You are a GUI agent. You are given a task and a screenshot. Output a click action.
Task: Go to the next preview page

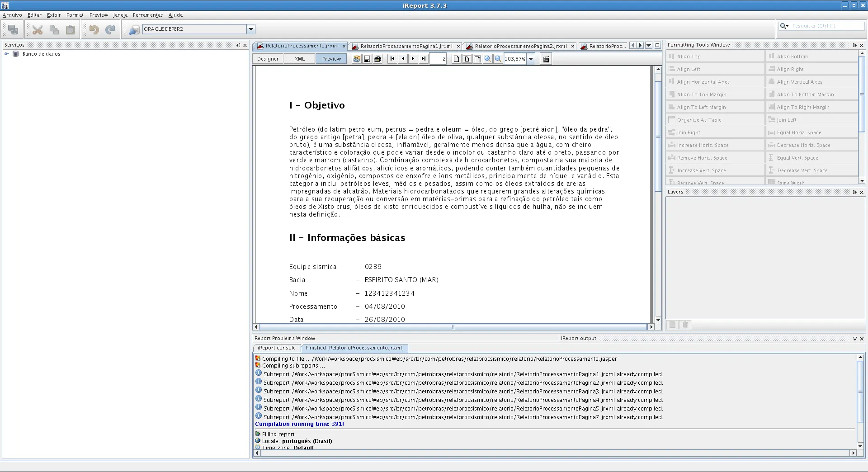(x=413, y=59)
